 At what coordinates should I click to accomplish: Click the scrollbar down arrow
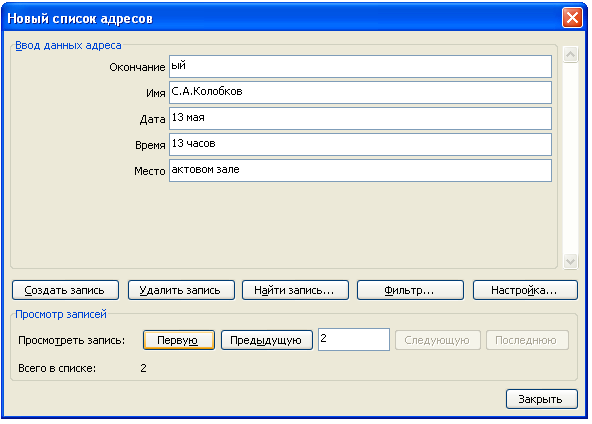570,261
